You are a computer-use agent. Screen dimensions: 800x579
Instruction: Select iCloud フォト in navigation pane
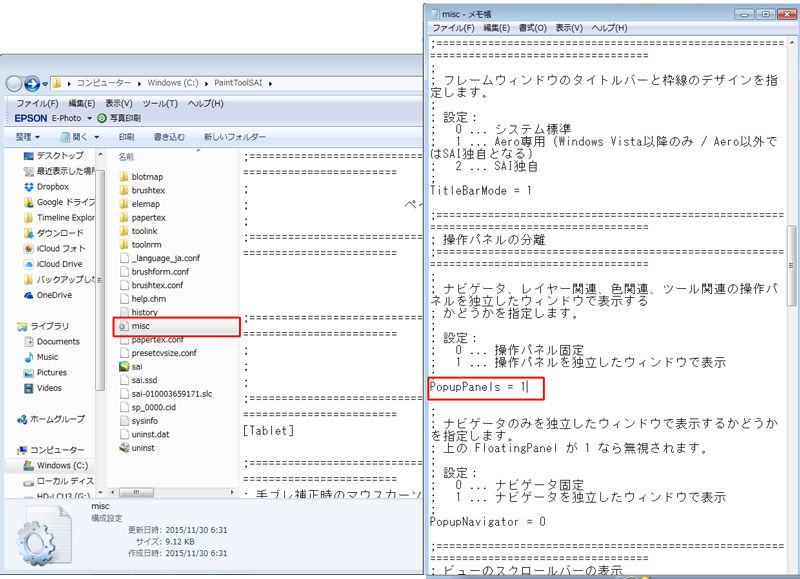(x=55, y=248)
